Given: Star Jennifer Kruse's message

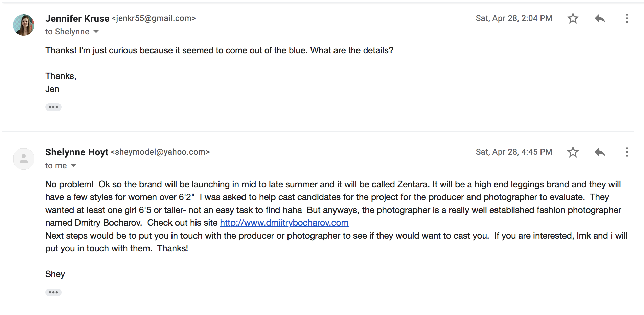Looking at the screenshot, I should click(573, 18).
